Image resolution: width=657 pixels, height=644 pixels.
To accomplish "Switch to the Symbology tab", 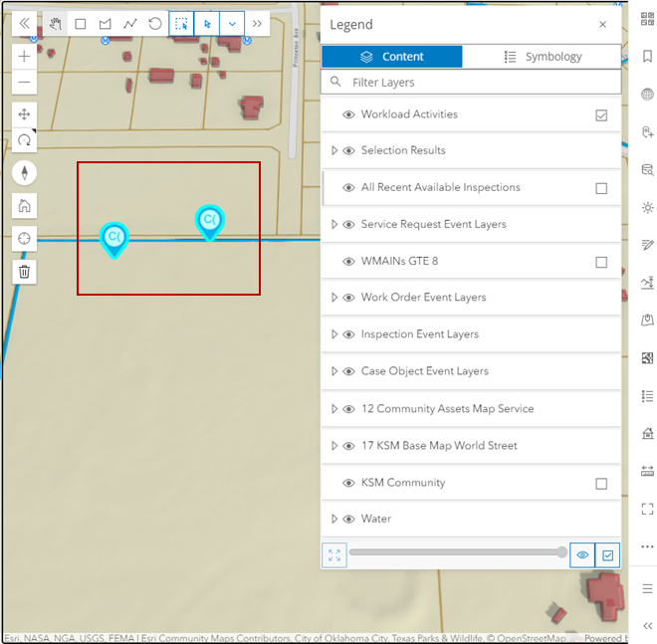I will coord(543,57).
